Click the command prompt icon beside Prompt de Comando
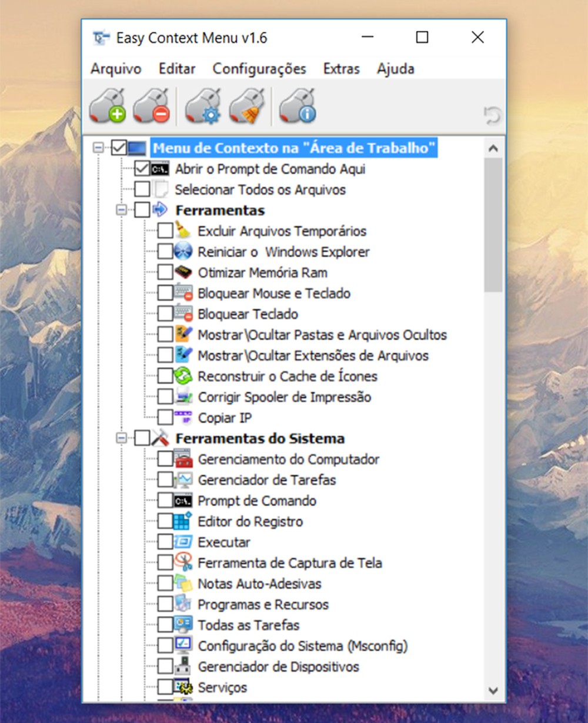The image size is (588, 723). tap(185, 501)
